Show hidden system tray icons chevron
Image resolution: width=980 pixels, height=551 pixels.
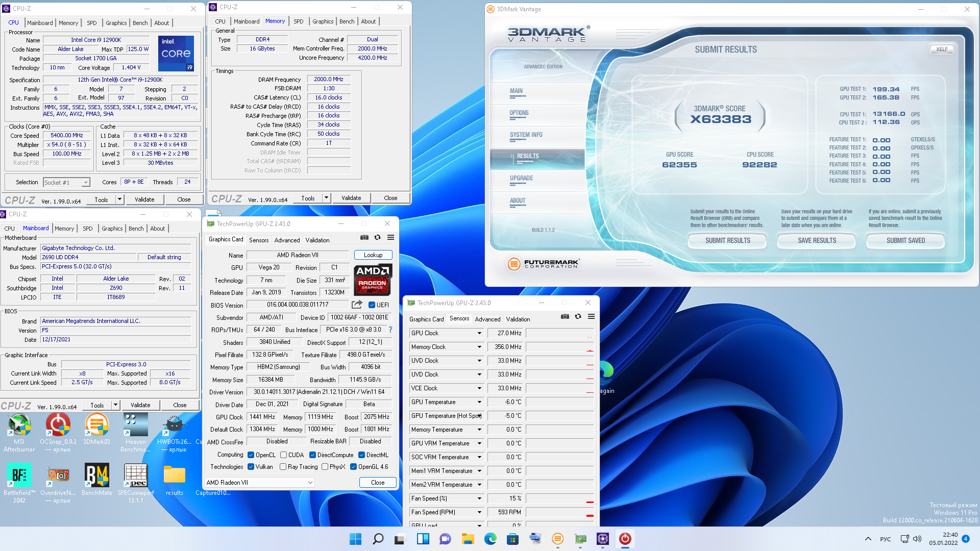click(868, 539)
